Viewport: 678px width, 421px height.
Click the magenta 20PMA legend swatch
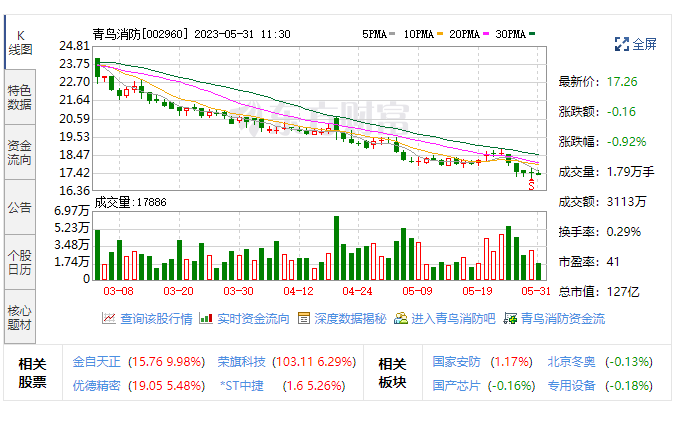[x=486, y=33]
